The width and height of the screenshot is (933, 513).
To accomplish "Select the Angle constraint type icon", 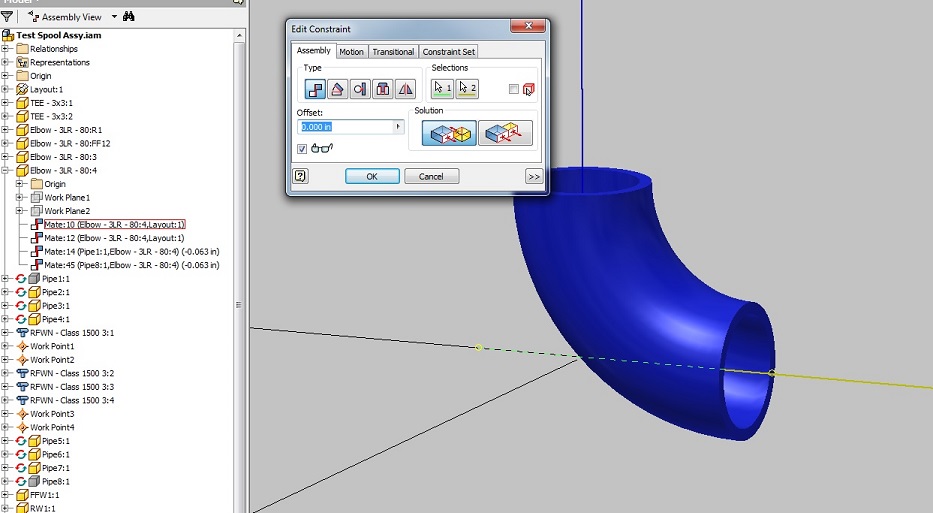I will click(337, 89).
